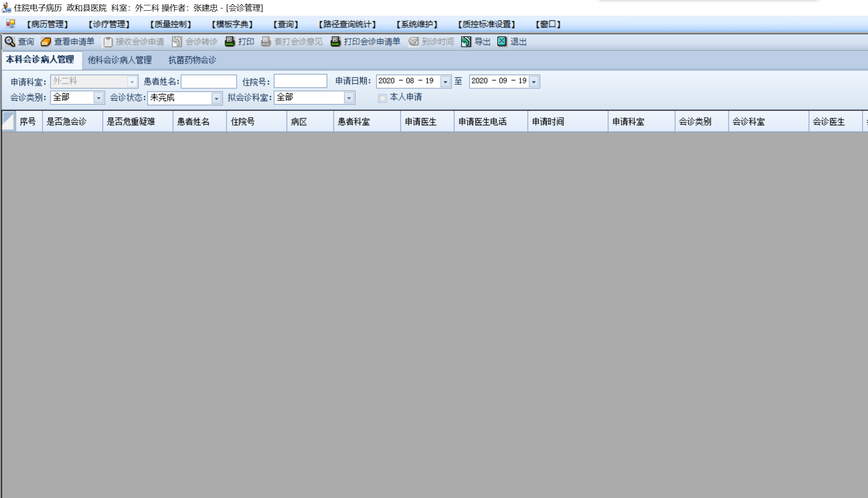Viewport: 868px width, 498px height.
Task: Click the 导出 export icon
Action: [466, 41]
